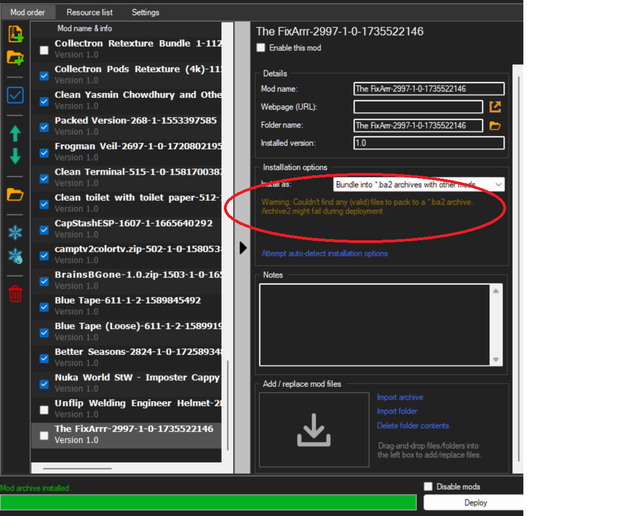Switch to the Resource list tab
The height and width of the screenshot is (516, 640).
[x=89, y=12]
